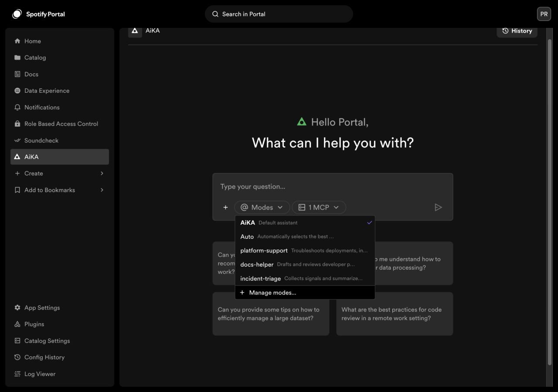The height and width of the screenshot is (392, 558).
Task: Click the AiKA logo in page header
Action: pyautogui.click(x=135, y=30)
